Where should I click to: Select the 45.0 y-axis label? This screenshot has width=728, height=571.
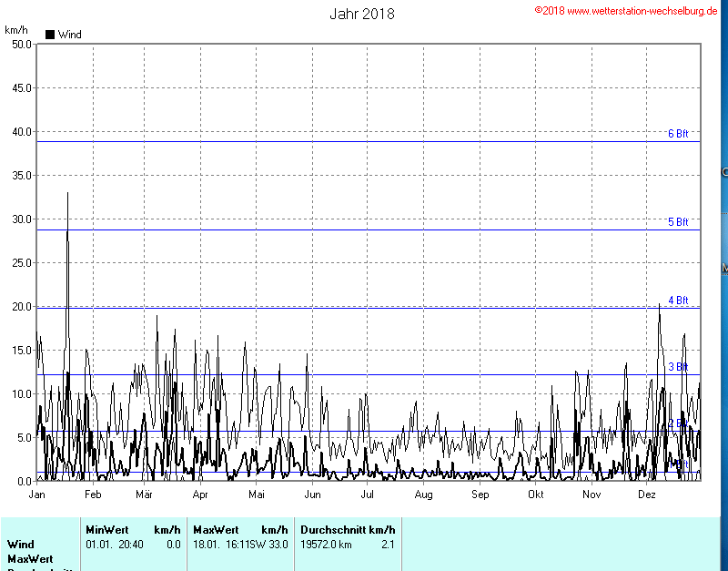[22, 88]
